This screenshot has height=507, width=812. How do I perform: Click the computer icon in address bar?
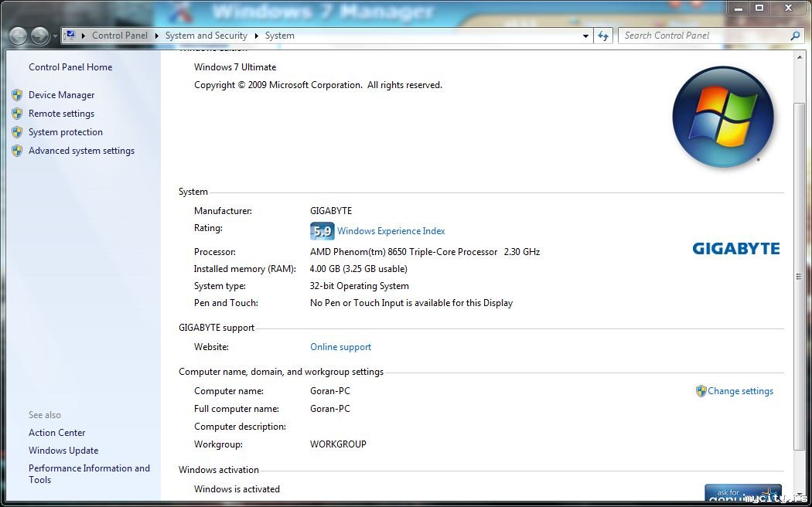pyautogui.click(x=70, y=36)
